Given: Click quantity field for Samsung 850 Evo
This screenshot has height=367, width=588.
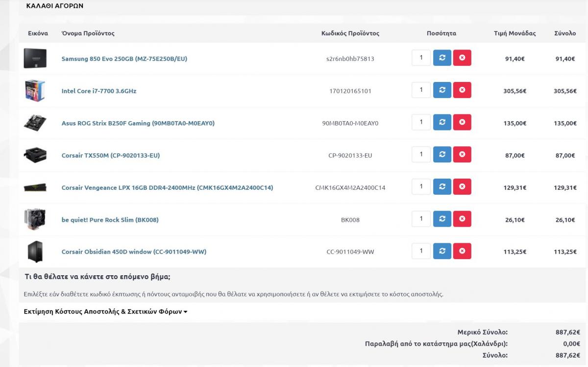Looking at the screenshot, I should point(421,58).
